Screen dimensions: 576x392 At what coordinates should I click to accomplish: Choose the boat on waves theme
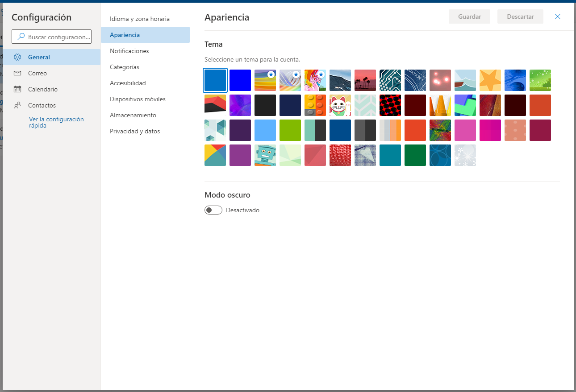click(x=465, y=80)
